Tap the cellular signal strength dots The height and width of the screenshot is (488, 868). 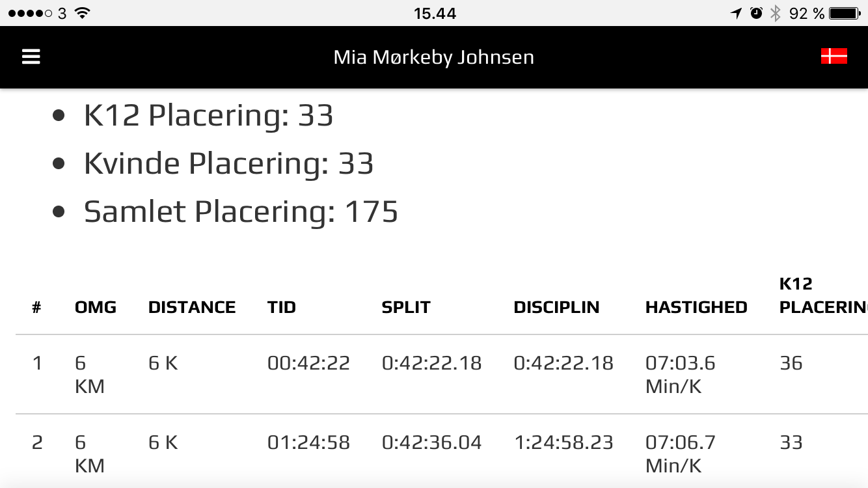tap(30, 13)
